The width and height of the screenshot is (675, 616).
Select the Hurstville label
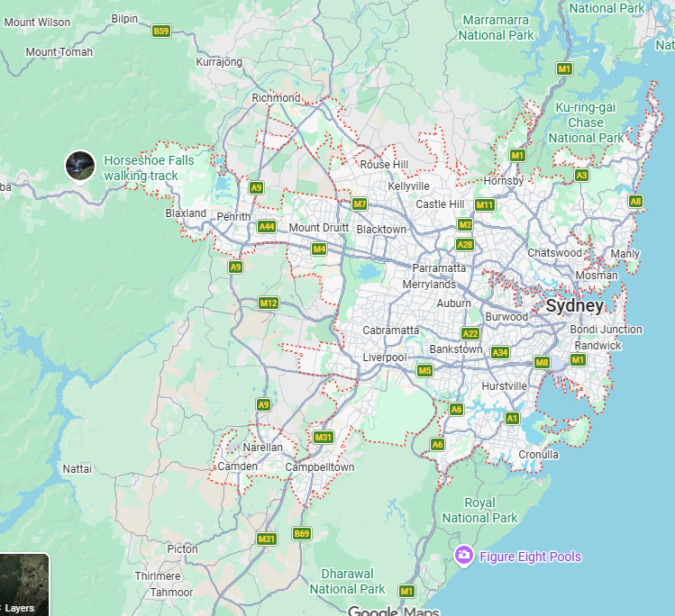[x=504, y=386]
